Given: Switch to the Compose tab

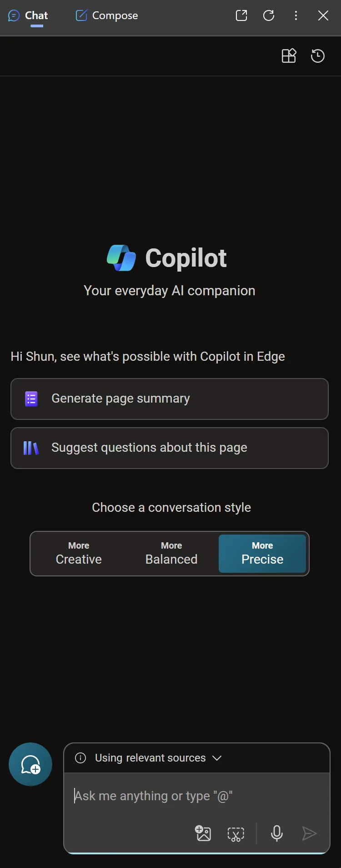Looking at the screenshot, I should click(x=106, y=15).
